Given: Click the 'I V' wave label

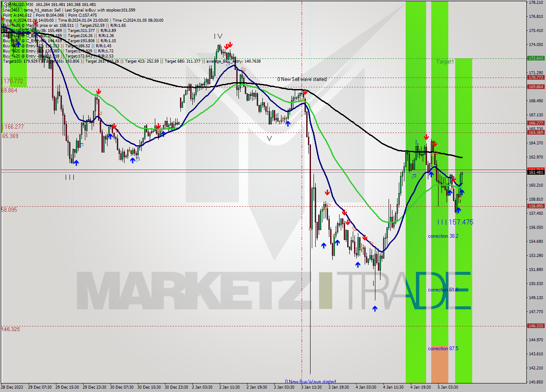Looking at the screenshot, I should point(218,37).
